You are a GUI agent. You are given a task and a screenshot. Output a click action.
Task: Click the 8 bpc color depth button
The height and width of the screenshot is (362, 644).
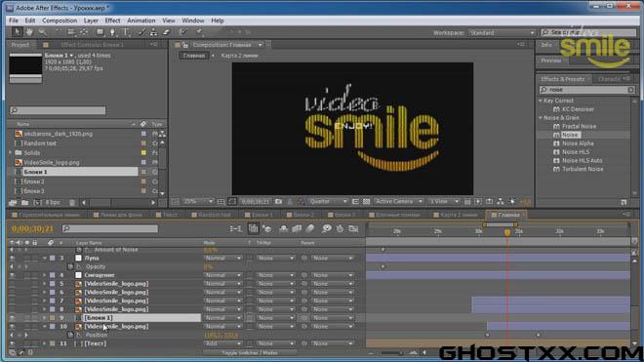click(52, 203)
